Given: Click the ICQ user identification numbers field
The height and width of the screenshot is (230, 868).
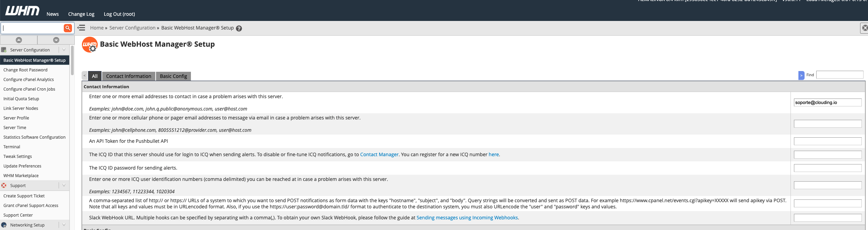Looking at the screenshot, I should click(x=828, y=185).
